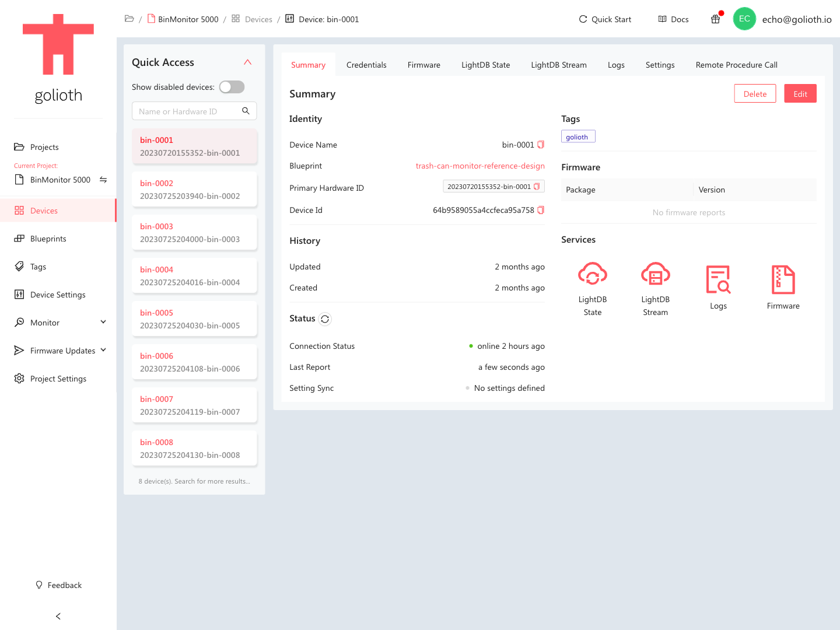Open the gift notifications icon
Screen dimensions: 840x630
[716, 19]
